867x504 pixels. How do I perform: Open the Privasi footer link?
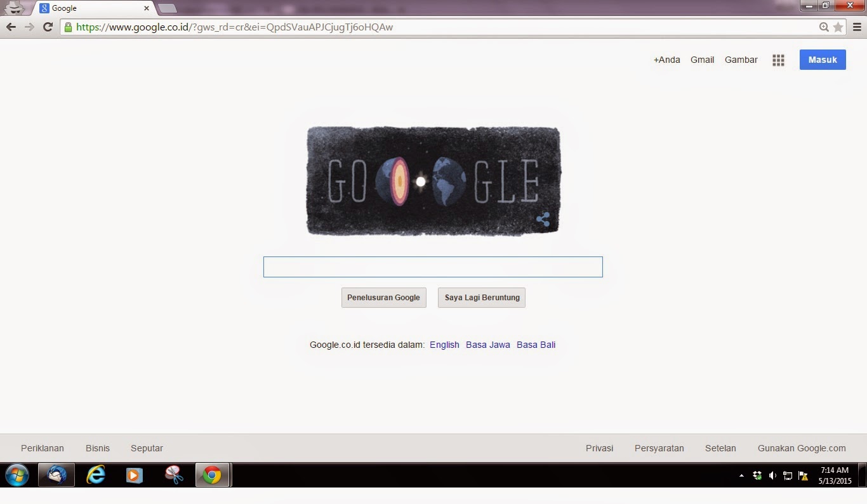click(x=600, y=448)
